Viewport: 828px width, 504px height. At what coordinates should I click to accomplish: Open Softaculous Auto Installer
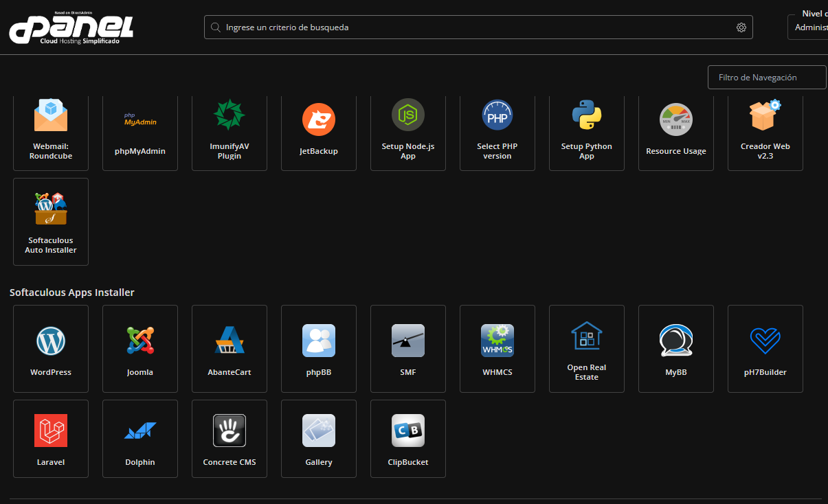(x=50, y=220)
